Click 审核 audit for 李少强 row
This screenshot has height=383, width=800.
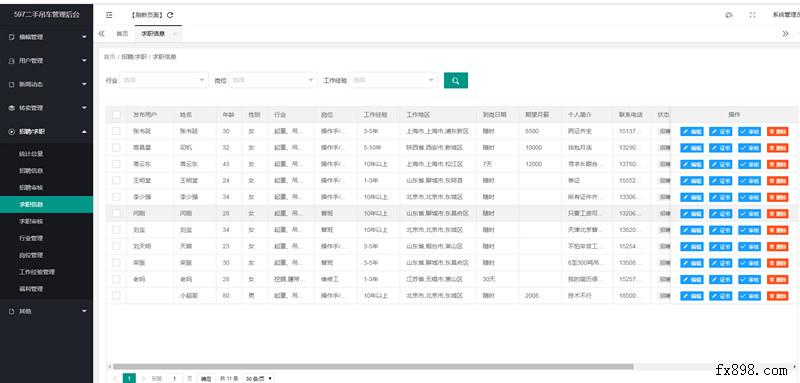[x=749, y=197]
